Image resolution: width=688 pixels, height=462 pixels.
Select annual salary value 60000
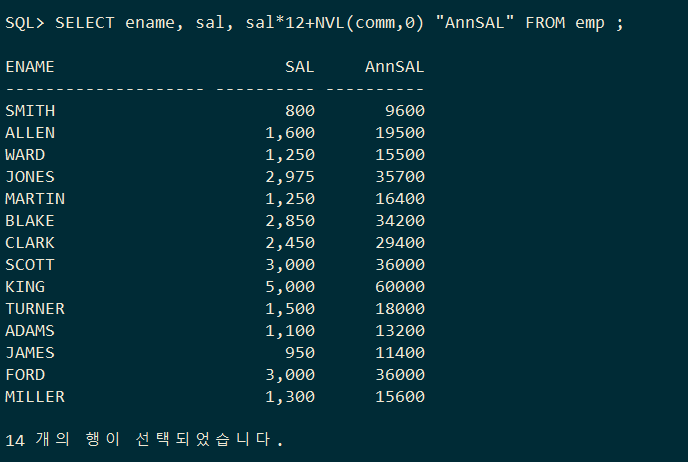pos(400,287)
